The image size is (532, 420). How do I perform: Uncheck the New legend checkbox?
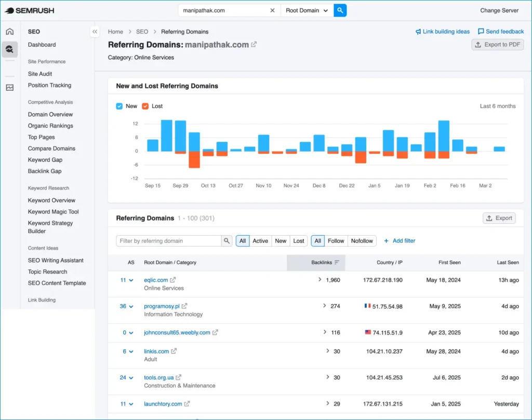pyautogui.click(x=119, y=106)
